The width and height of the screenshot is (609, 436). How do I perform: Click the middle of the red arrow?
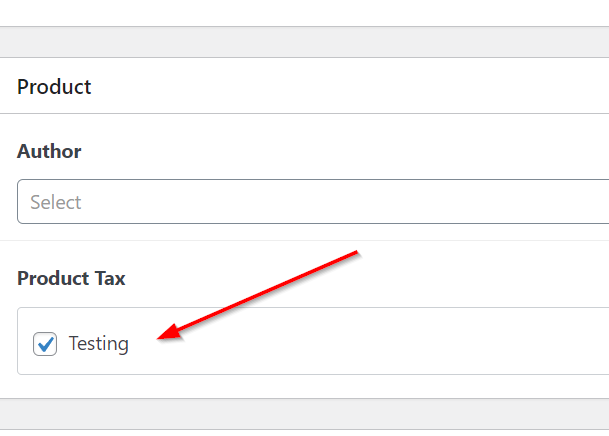pos(260,294)
